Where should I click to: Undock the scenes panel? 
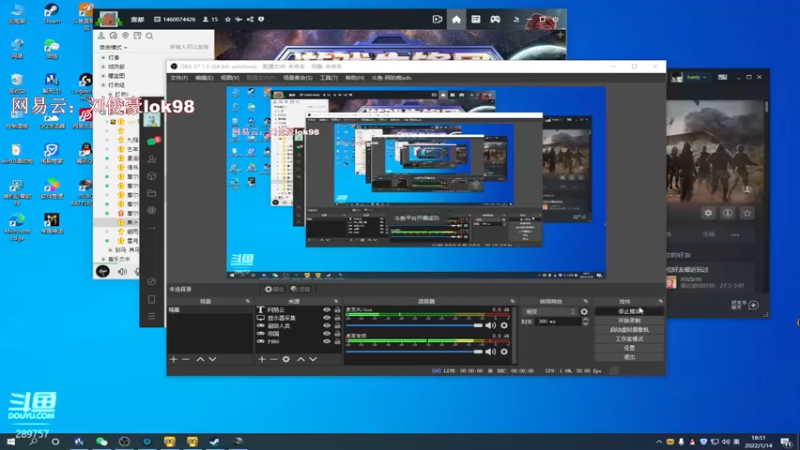[x=247, y=301]
